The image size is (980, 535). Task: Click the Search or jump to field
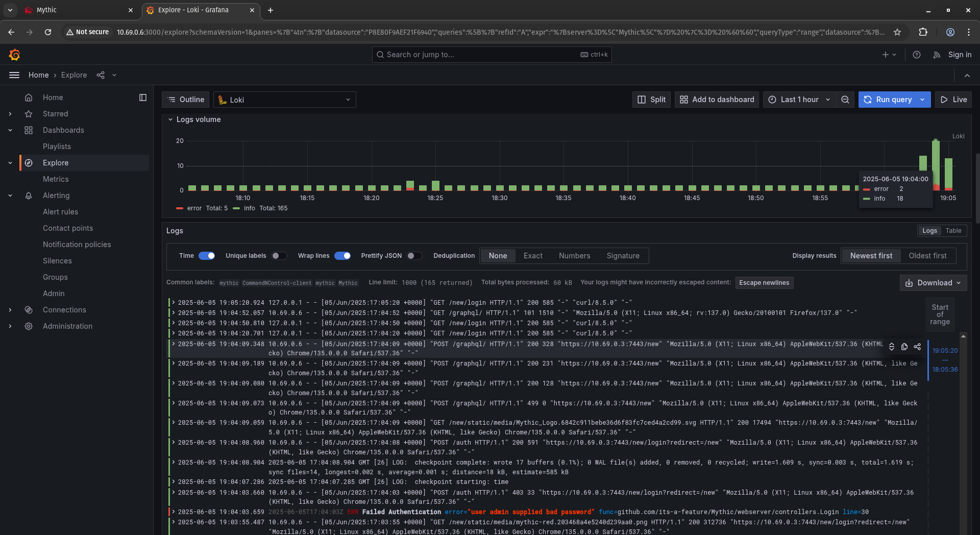(x=492, y=55)
